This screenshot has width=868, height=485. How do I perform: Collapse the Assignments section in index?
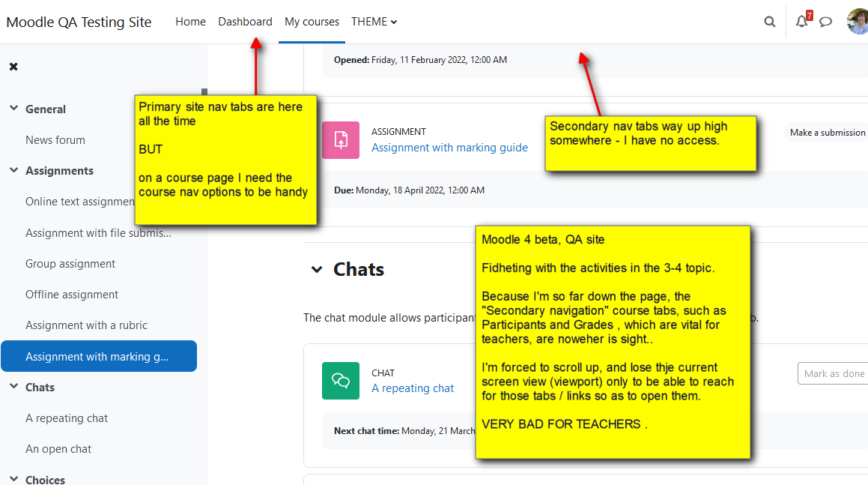click(13, 170)
